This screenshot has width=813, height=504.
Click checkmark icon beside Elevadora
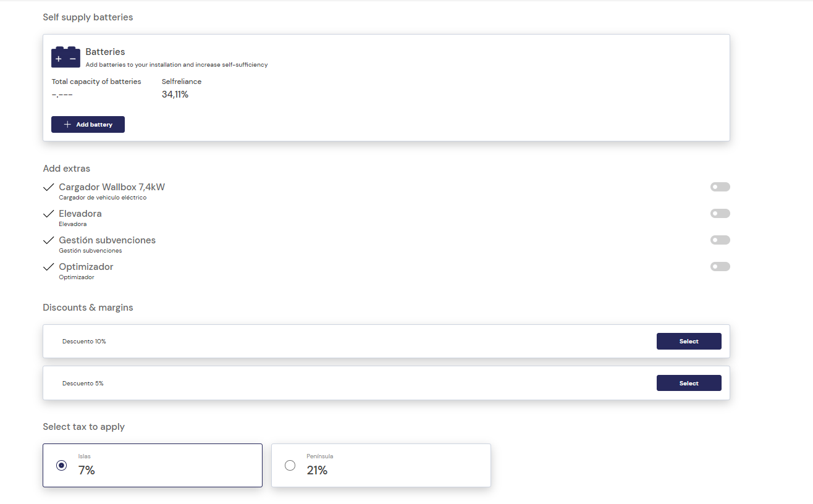(x=49, y=214)
